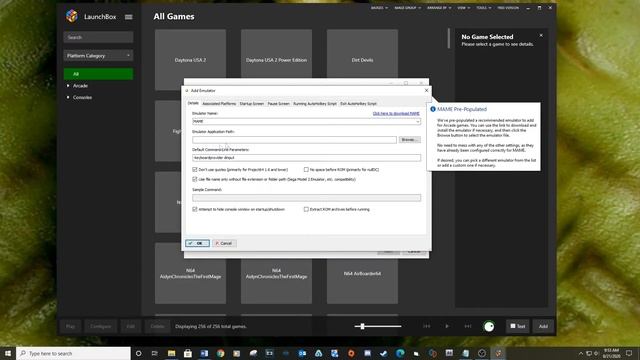640x360 pixels.
Task: Open Windows Start menu
Action: [x=8, y=353]
